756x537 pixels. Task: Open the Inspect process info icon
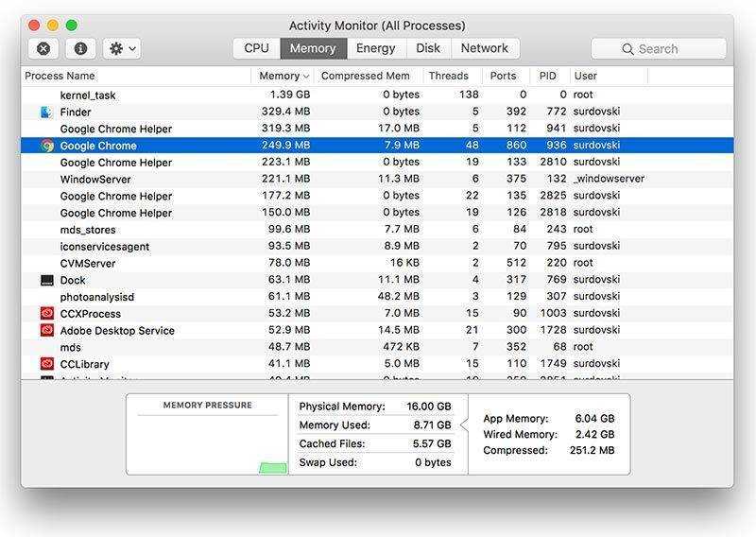(x=80, y=49)
